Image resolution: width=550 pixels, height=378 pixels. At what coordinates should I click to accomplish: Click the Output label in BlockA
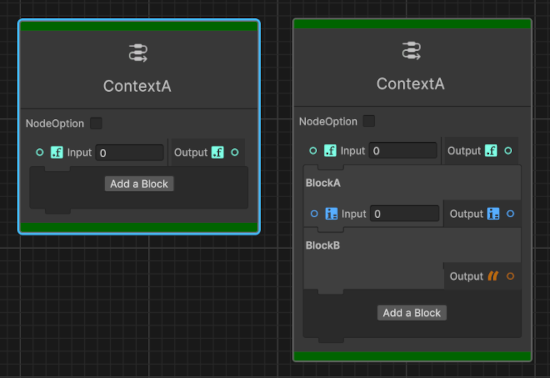click(x=467, y=214)
